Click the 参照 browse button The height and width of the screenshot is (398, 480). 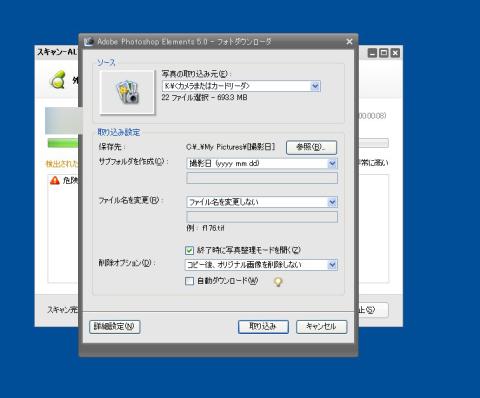pos(311,147)
